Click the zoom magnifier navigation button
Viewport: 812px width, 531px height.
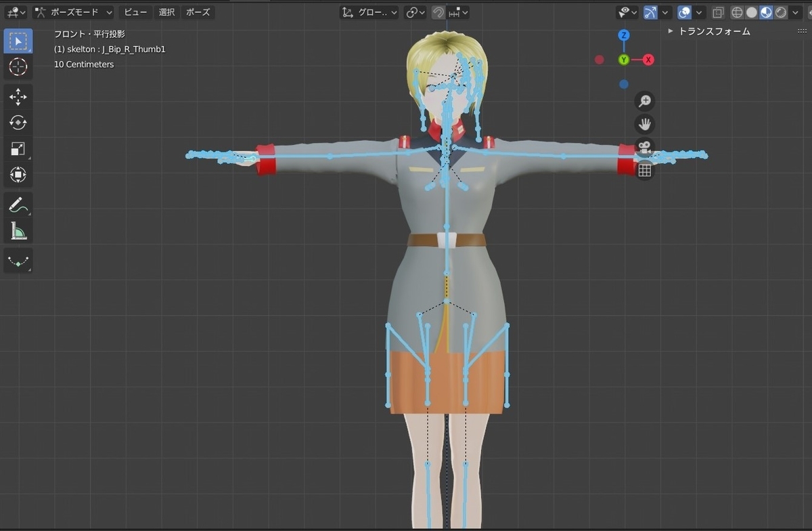[x=645, y=101]
